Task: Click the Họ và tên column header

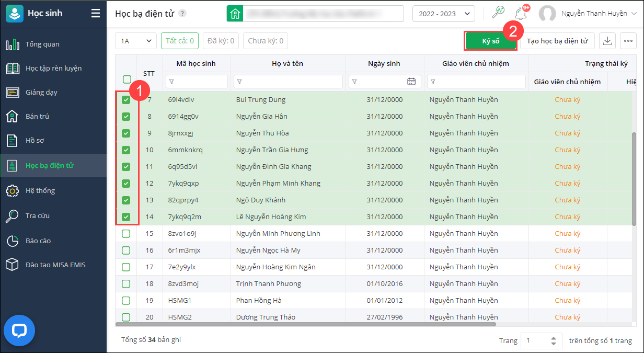Action: (287, 64)
